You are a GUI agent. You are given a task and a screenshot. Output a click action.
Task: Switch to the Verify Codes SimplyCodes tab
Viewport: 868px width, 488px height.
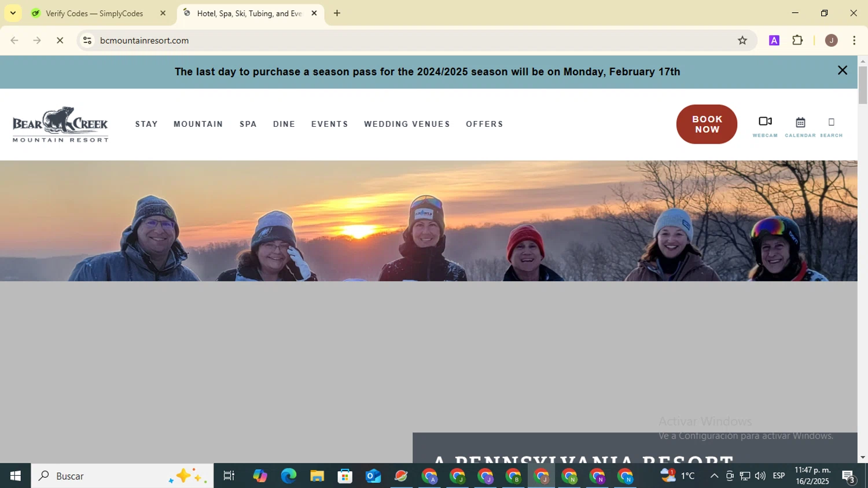(94, 13)
